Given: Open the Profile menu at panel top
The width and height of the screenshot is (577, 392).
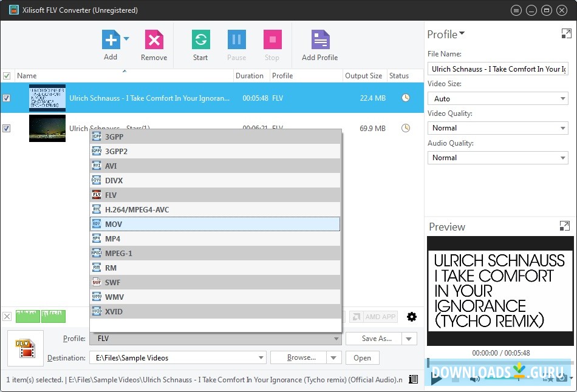Looking at the screenshot, I should click(x=446, y=34).
